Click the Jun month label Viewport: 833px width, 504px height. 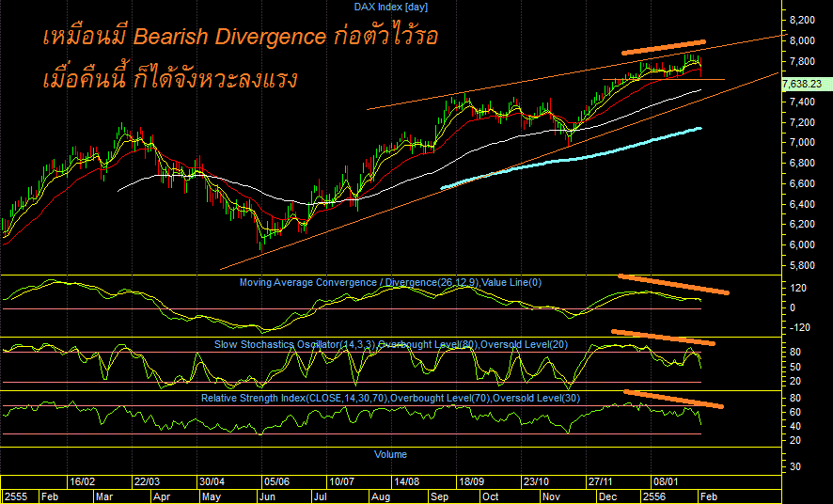(x=267, y=497)
